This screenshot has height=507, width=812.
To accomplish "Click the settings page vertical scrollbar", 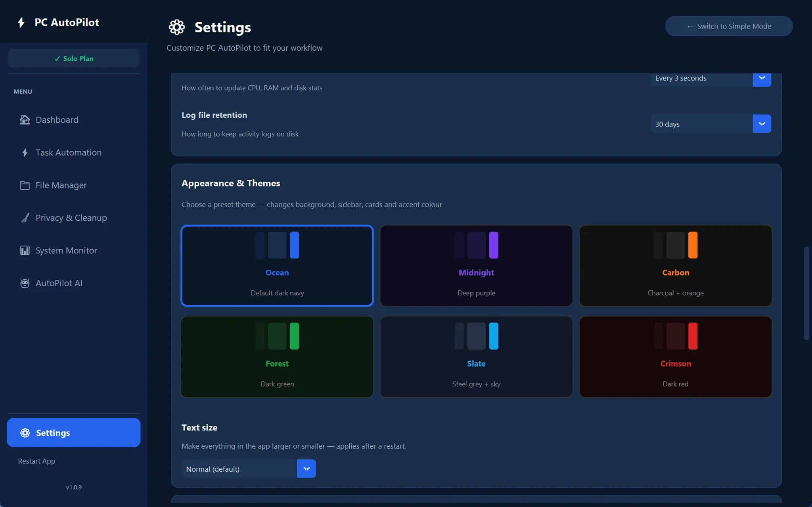I will click(x=806, y=293).
